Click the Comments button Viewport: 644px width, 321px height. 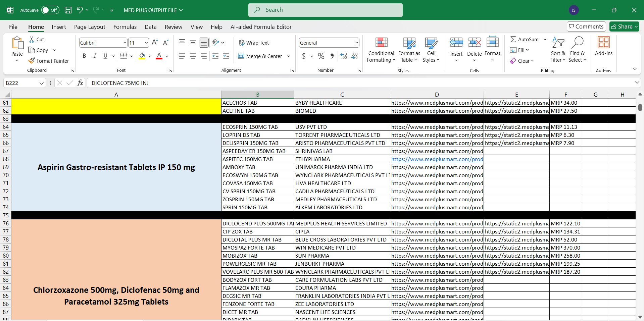tap(586, 26)
